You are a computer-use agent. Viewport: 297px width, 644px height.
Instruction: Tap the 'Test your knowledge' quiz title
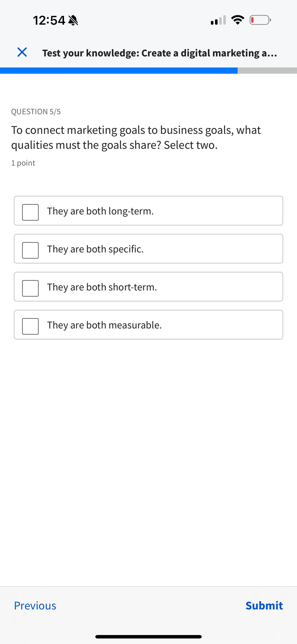(x=160, y=53)
